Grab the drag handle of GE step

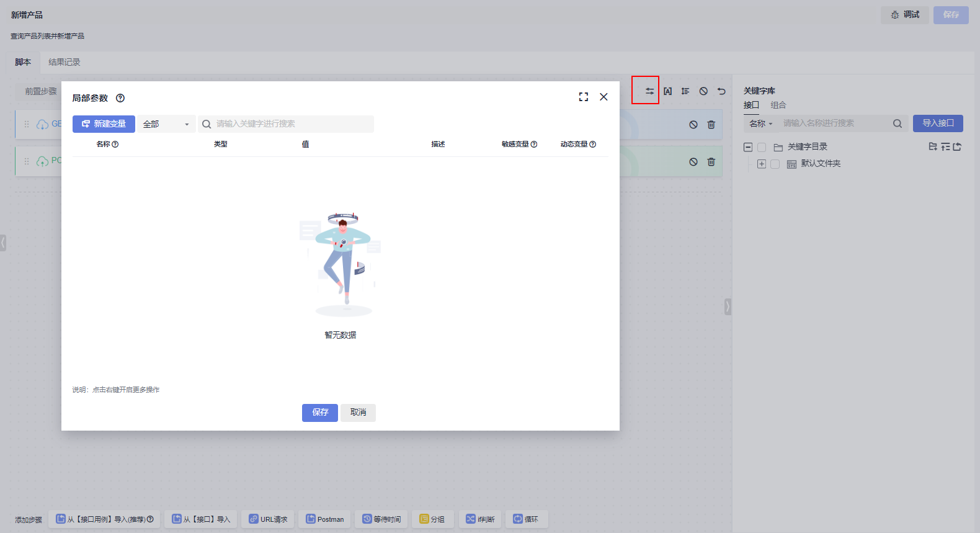tap(27, 124)
